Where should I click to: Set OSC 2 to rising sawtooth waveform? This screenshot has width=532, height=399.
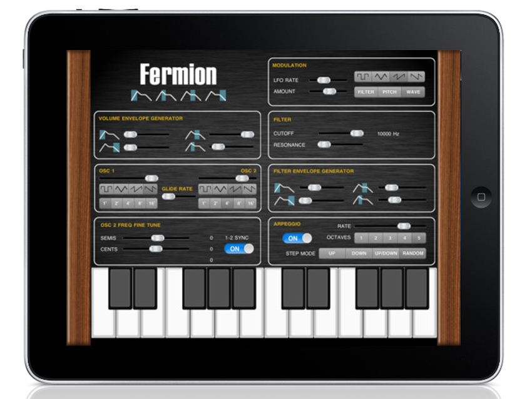tap(235, 189)
